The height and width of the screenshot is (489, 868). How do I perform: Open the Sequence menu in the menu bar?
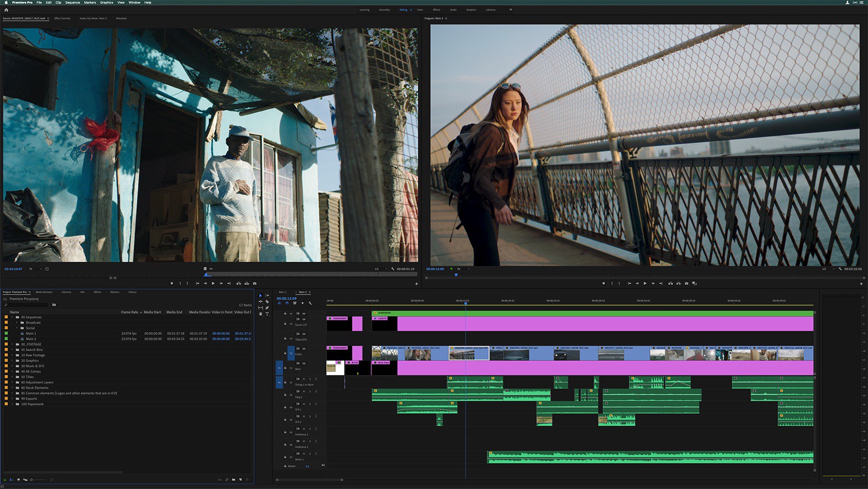coord(72,2)
